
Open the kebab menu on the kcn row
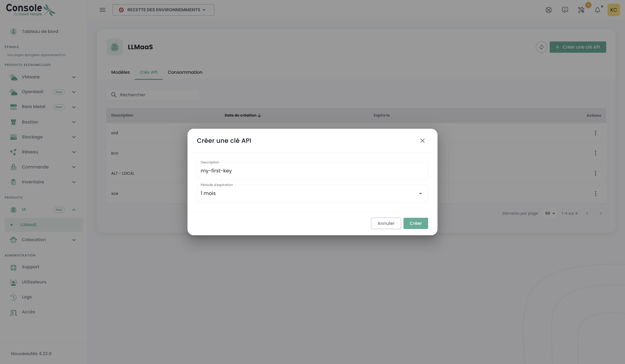(596, 153)
